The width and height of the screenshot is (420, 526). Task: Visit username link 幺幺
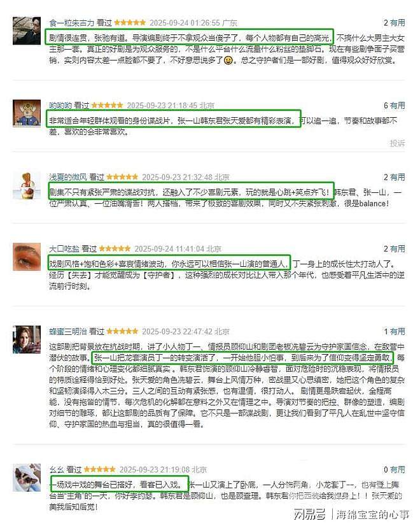(57, 470)
